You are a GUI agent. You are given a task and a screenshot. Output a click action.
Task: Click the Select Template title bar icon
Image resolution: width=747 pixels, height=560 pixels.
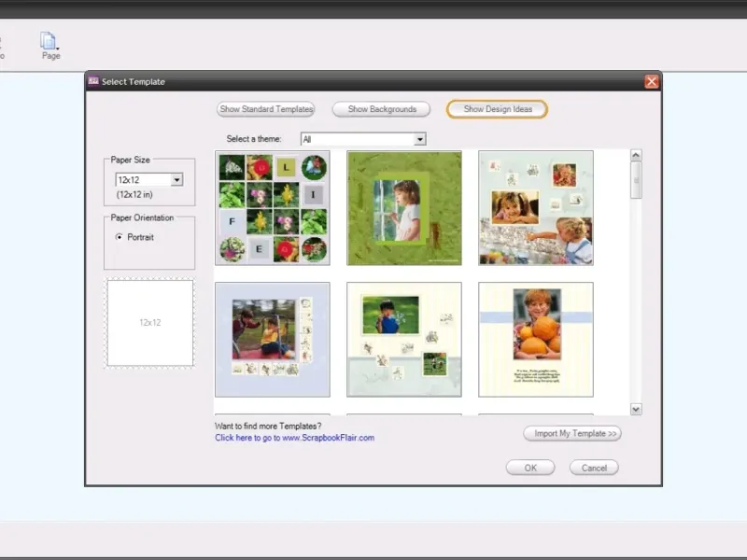tap(93, 81)
